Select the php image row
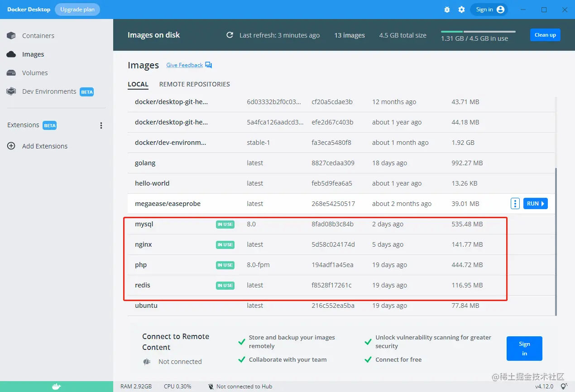Screen dimensions: 575x392 click(341, 265)
